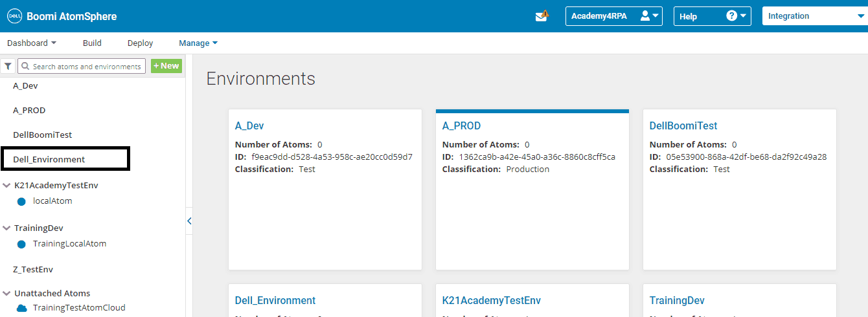Click the Environments page heading
The image size is (868, 317).
260,79
